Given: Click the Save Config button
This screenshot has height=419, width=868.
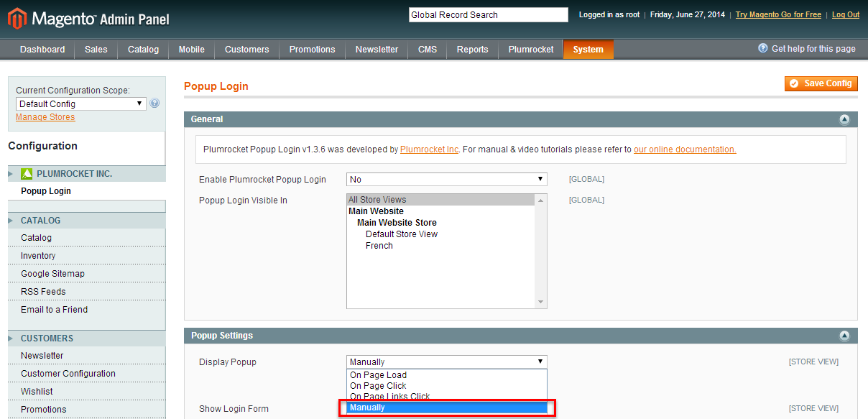Looking at the screenshot, I should tap(821, 83).
